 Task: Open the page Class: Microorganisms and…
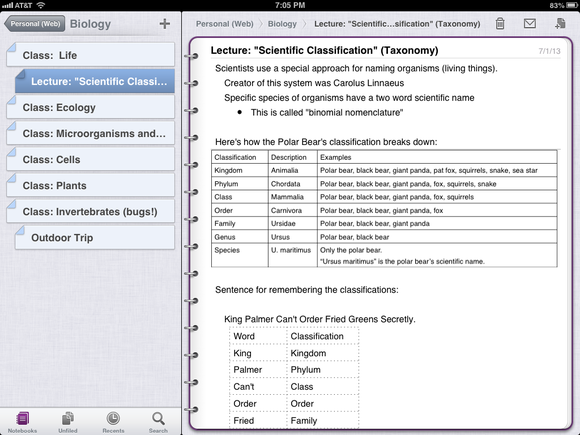pos(91,133)
